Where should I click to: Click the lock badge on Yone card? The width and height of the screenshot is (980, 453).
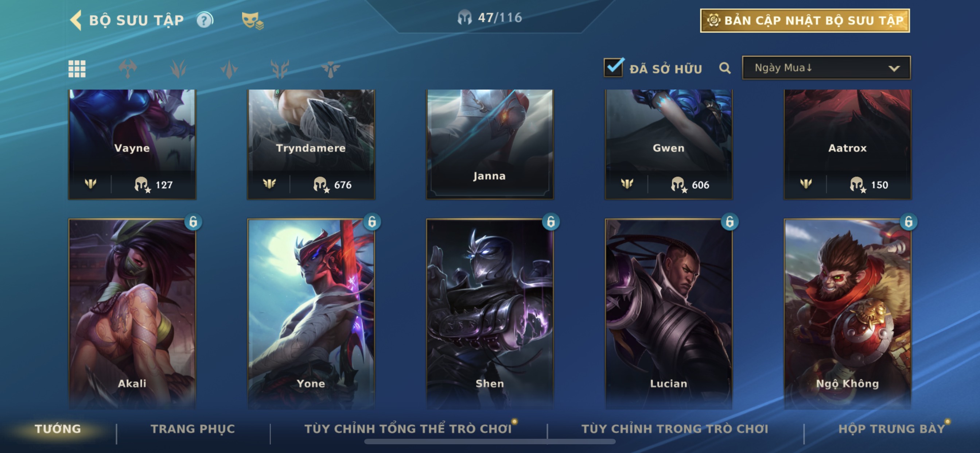[372, 221]
